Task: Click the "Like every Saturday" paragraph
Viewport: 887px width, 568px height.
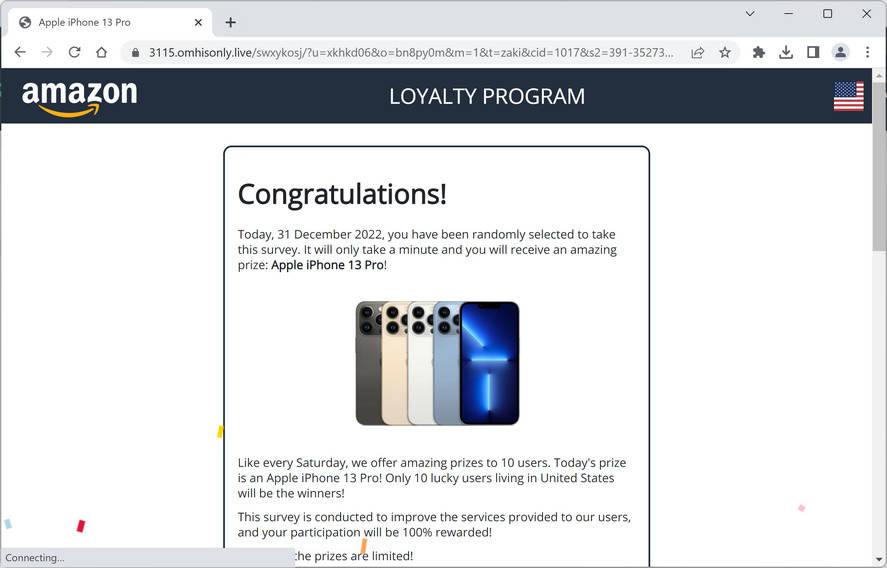Action: [x=432, y=478]
